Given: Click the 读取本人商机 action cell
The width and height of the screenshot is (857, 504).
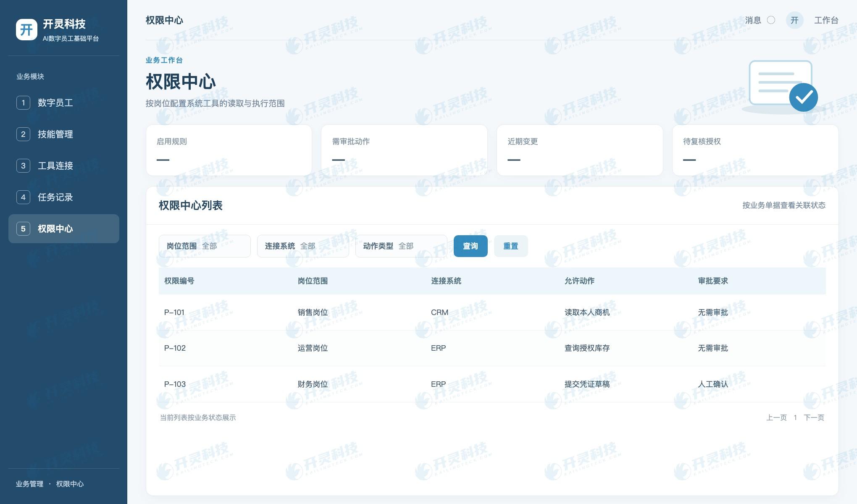Looking at the screenshot, I should click(587, 312).
